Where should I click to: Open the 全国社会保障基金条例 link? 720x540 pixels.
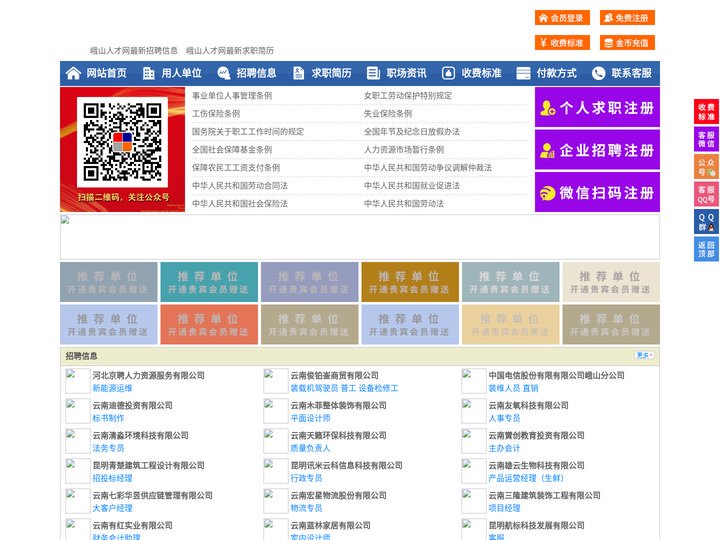pos(232,149)
